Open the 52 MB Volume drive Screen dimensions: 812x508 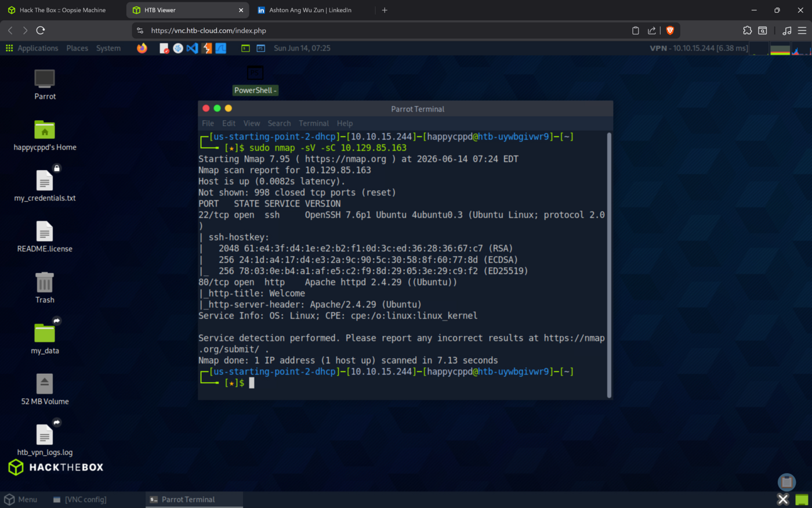tap(45, 389)
